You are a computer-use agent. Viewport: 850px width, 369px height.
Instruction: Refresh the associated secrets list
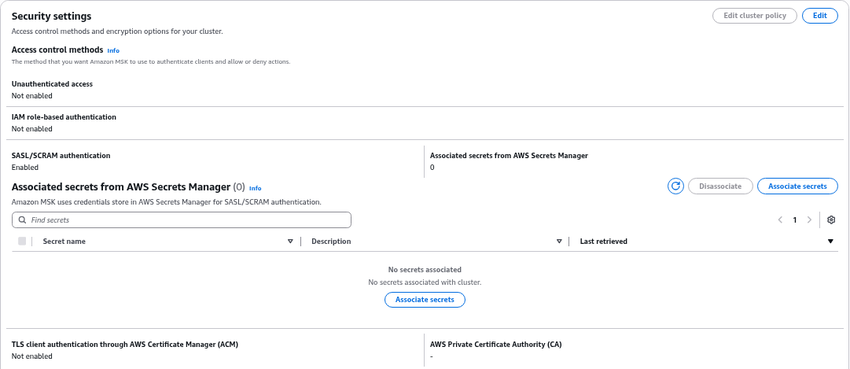pos(675,186)
